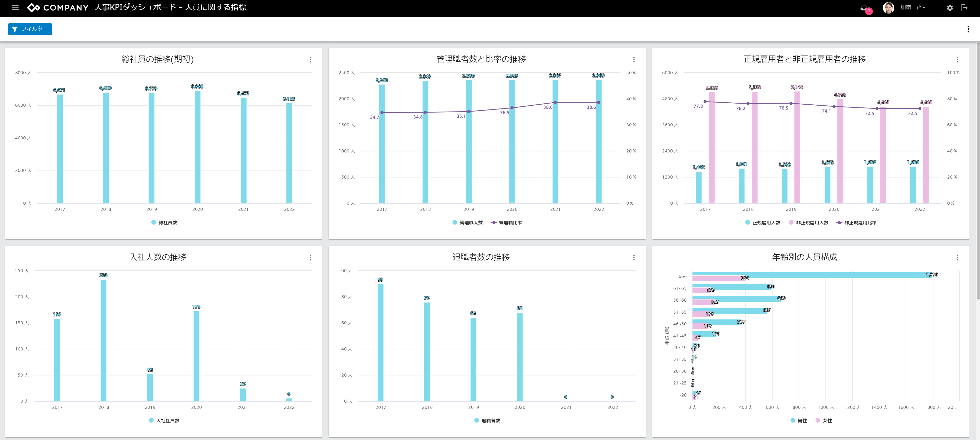Viewport: 980px width, 440px height.
Task: Click the logout icon
Action: click(964, 8)
